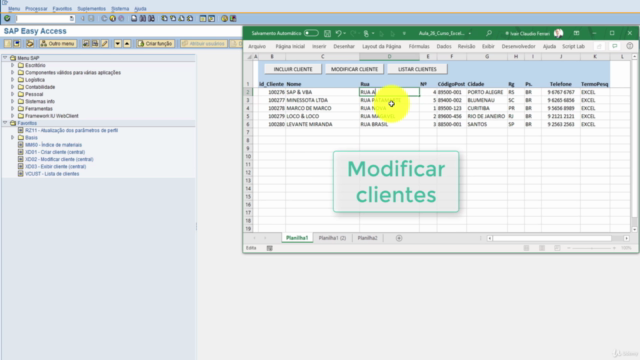Select XD02 - Modificar cliente (central)
Screen dimensions: 640x360
click(x=59, y=159)
